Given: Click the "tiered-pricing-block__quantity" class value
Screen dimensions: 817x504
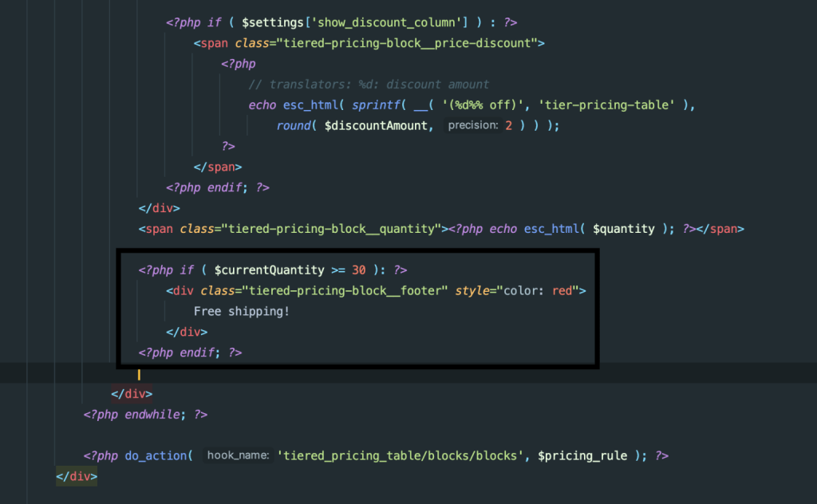Looking at the screenshot, I should pyautogui.click(x=332, y=229).
